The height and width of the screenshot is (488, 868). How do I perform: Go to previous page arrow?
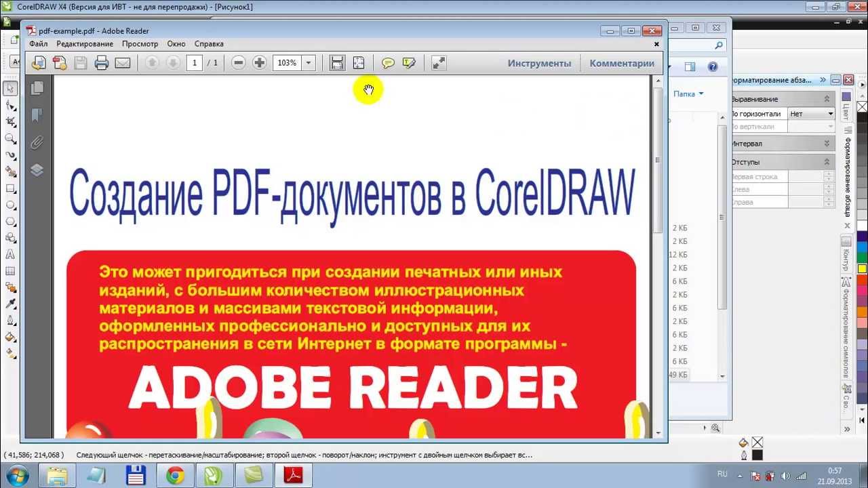[x=152, y=63]
